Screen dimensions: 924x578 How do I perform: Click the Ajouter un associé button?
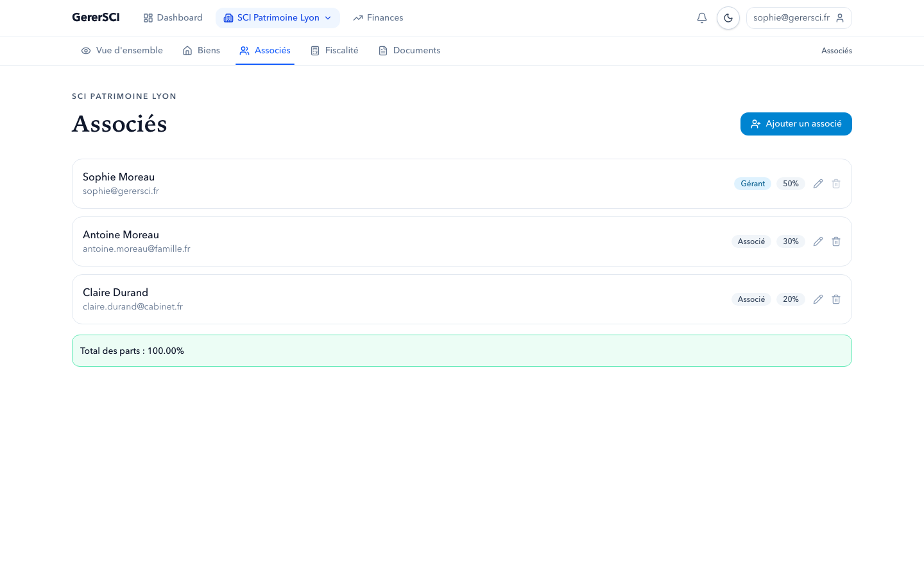coord(796,124)
